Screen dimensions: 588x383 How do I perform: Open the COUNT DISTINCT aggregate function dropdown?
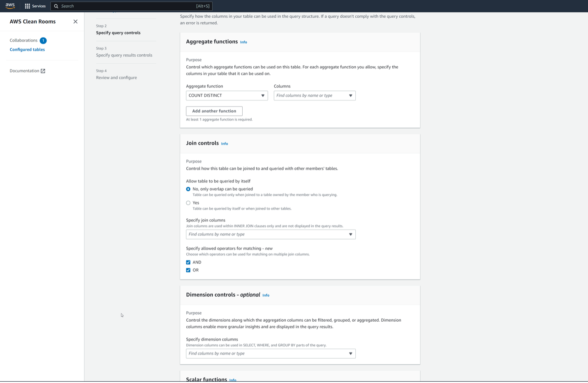[x=227, y=95]
